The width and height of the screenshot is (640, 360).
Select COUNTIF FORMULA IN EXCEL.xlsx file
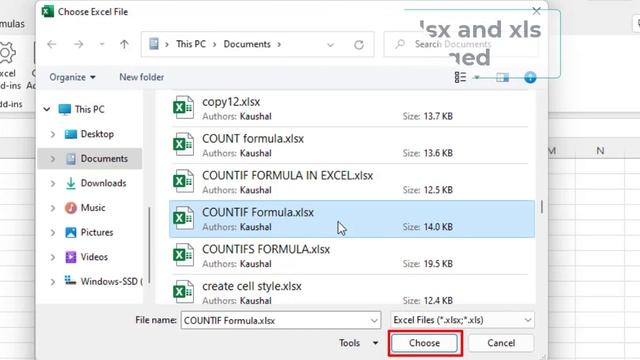click(x=352, y=182)
